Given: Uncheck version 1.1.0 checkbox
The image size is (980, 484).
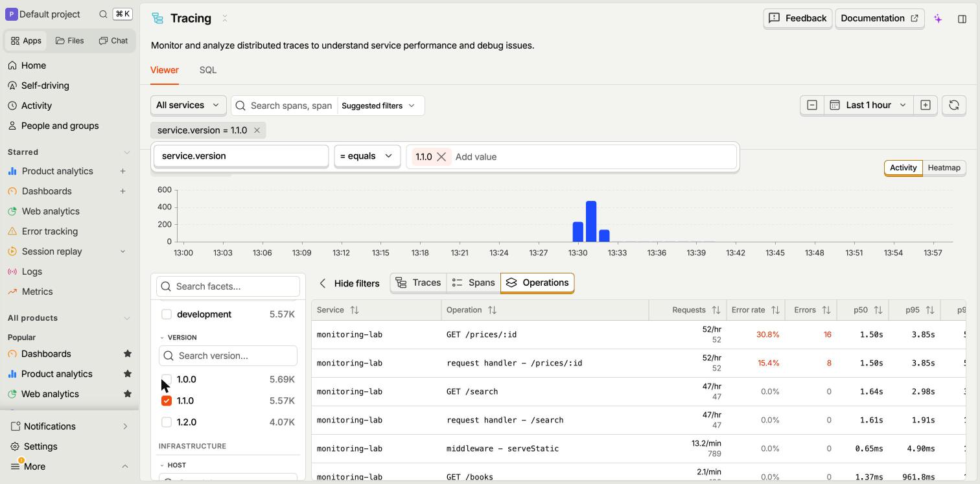Looking at the screenshot, I should click(x=167, y=400).
